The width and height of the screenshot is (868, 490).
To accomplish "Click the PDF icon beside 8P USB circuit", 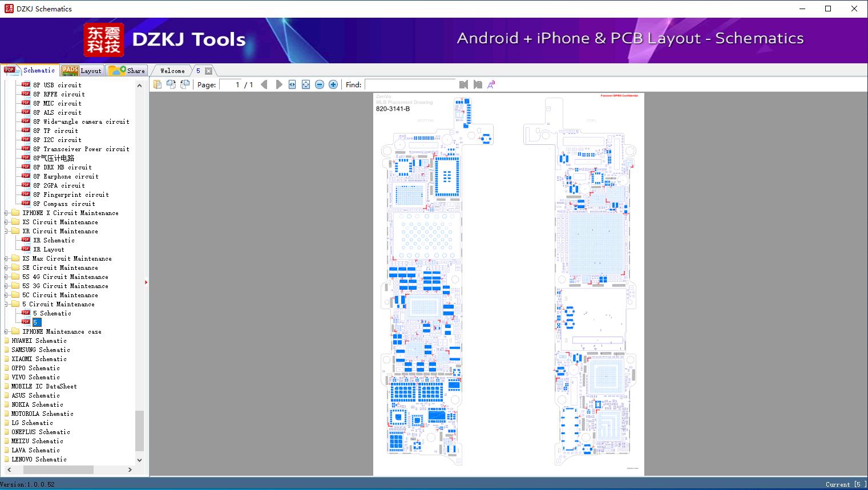I will pyautogui.click(x=26, y=85).
